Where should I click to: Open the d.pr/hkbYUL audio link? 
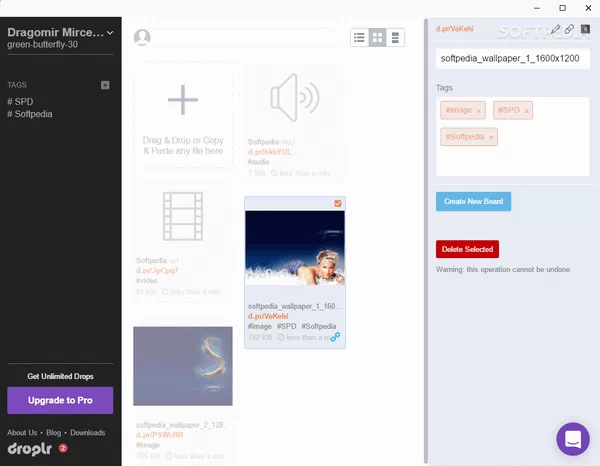tap(269, 152)
